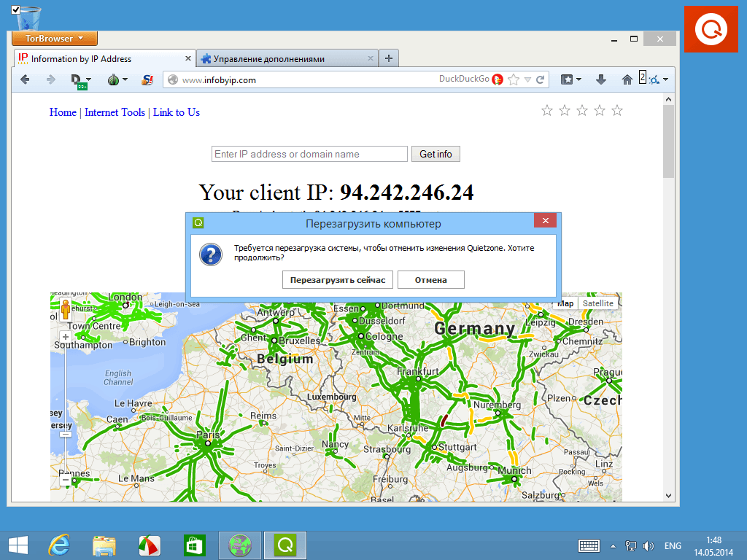Click the volume speaker tray icon
Viewport: 747px width, 560px height.
pos(648,546)
